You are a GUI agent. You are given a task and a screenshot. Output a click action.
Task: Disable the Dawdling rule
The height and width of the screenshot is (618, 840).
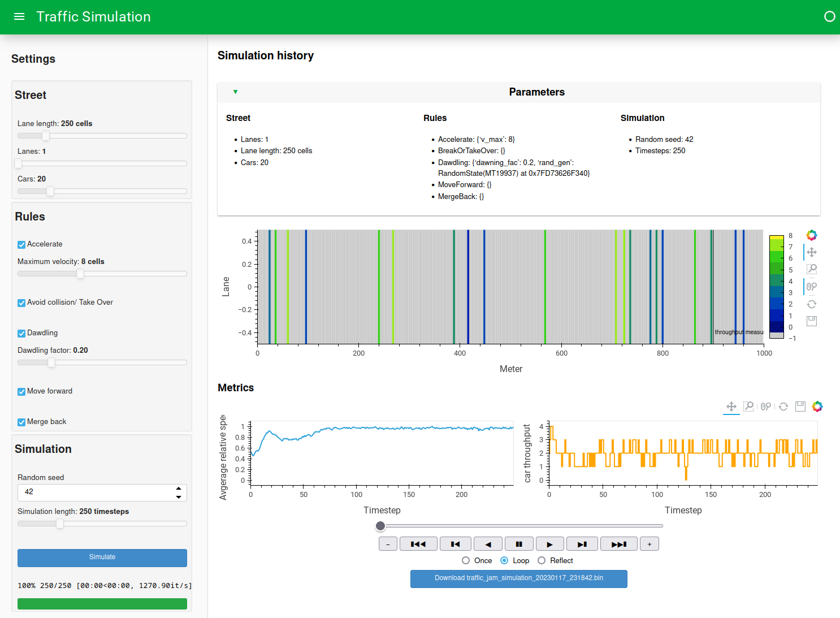coord(21,334)
